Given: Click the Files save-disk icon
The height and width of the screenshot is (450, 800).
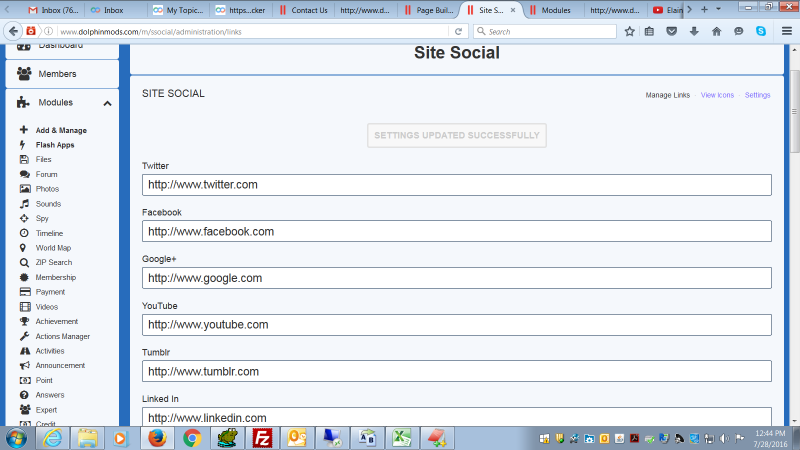Looking at the screenshot, I should pos(24,159).
